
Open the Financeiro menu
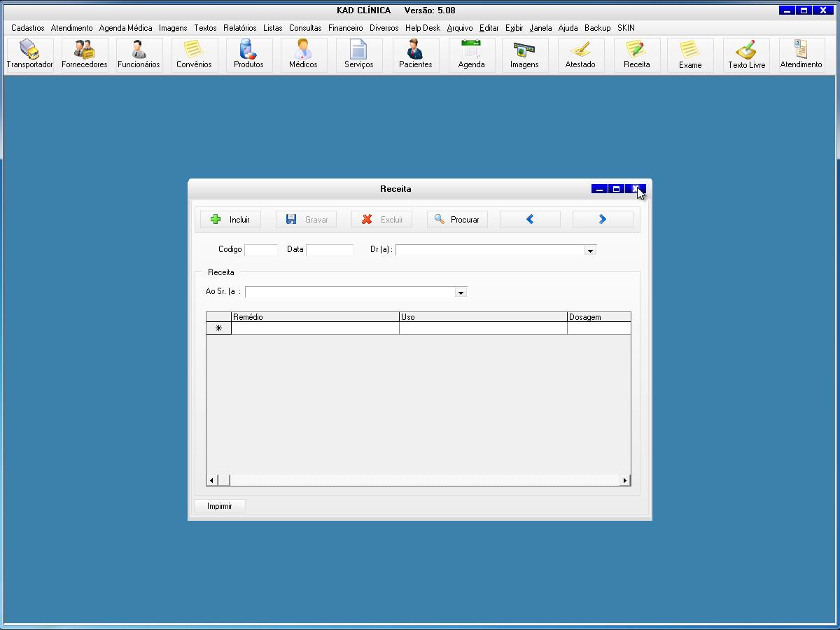coord(345,28)
